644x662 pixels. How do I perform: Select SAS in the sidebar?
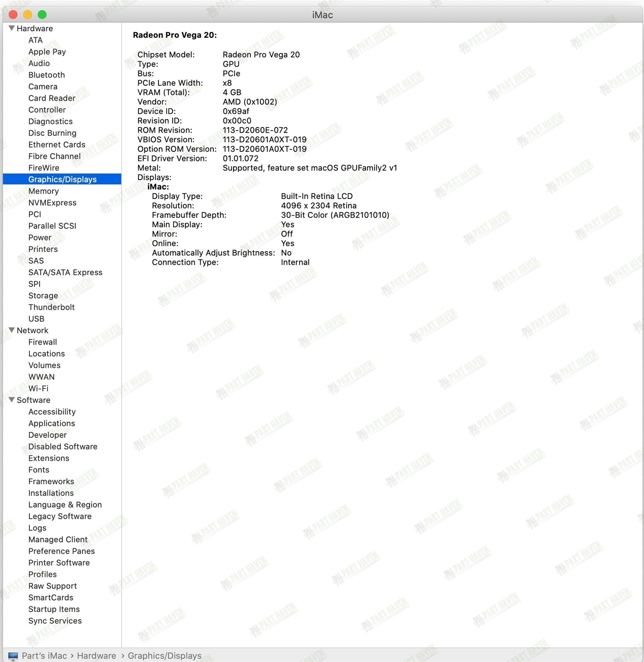click(x=36, y=261)
